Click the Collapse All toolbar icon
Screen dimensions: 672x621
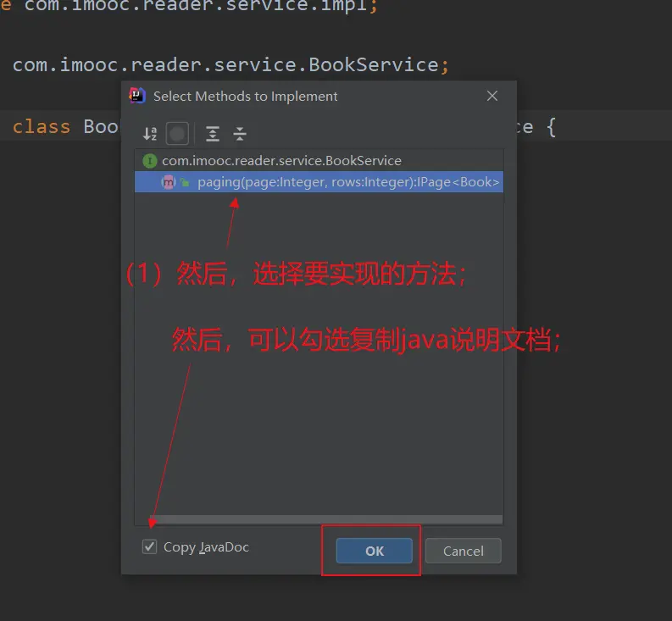240,134
